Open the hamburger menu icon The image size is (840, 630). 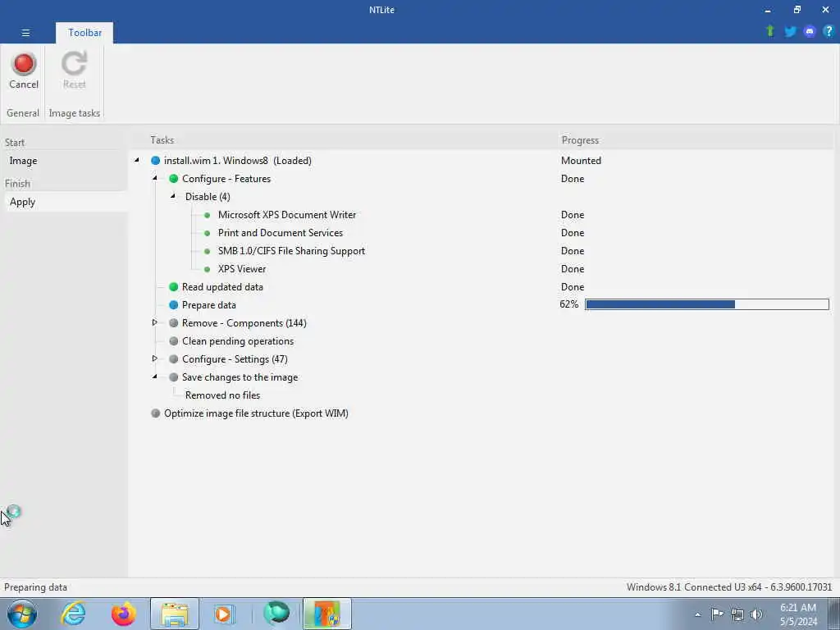point(25,33)
